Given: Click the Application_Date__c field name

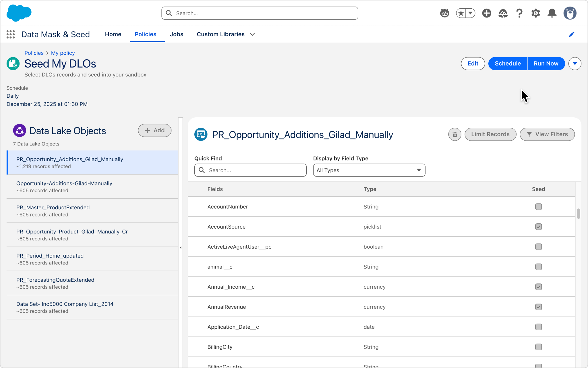Looking at the screenshot, I should [x=233, y=327].
